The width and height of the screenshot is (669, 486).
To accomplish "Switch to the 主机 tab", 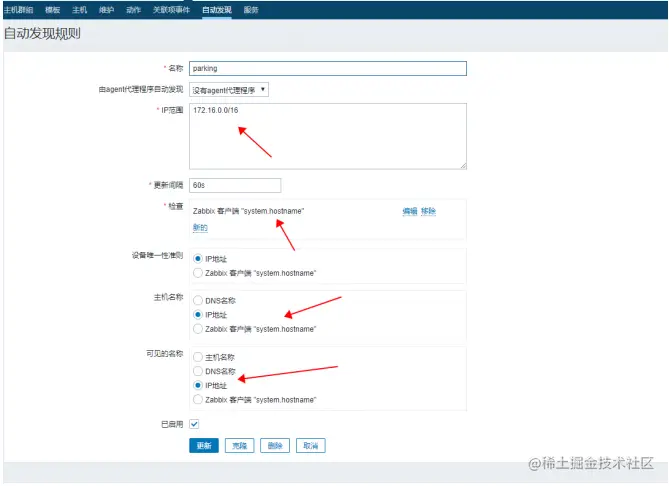I will [x=79, y=10].
